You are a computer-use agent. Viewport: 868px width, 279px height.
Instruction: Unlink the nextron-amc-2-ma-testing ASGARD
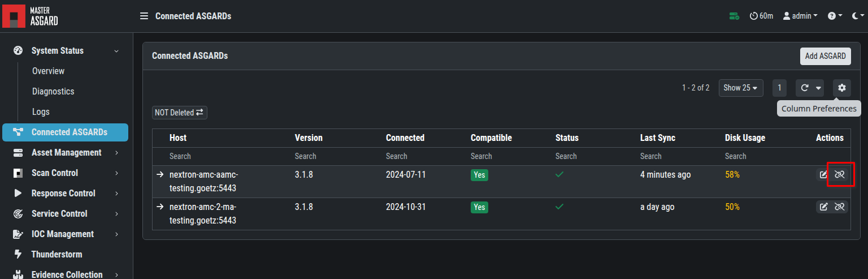[840, 207]
